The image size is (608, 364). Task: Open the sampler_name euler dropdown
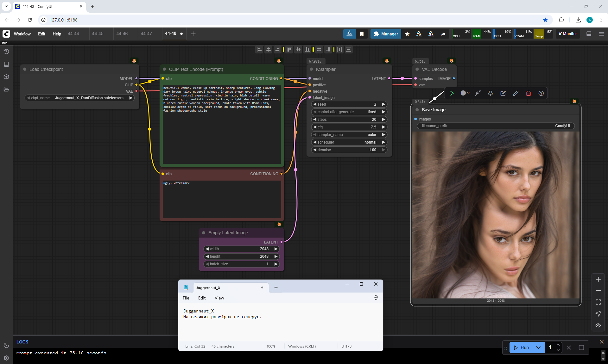click(x=348, y=135)
